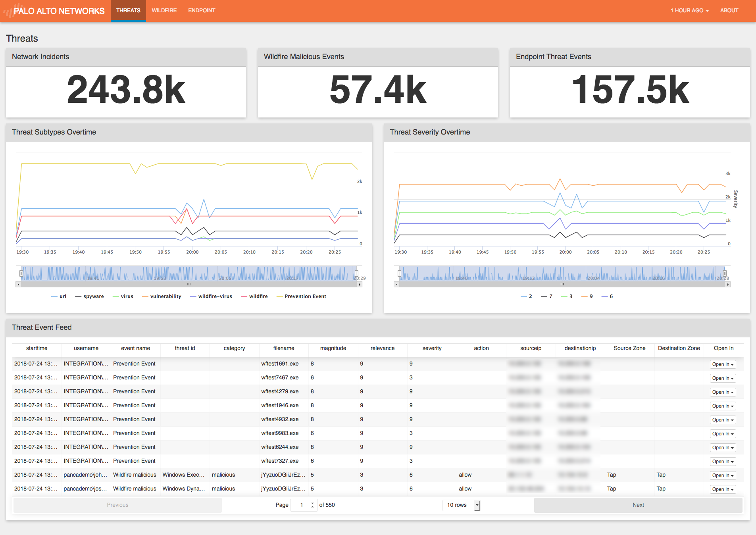The width and height of the screenshot is (756, 535).
Task: Click left range handle of Subtypes navigator
Action: (x=21, y=273)
